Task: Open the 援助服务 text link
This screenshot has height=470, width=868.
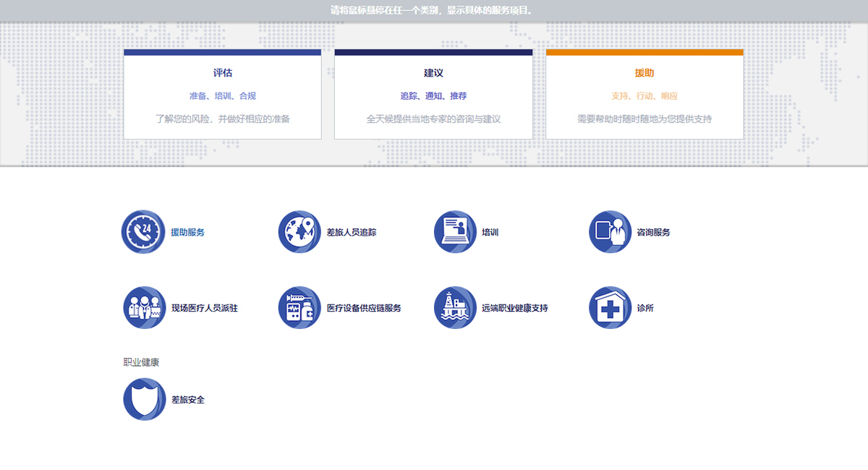Action: click(188, 233)
